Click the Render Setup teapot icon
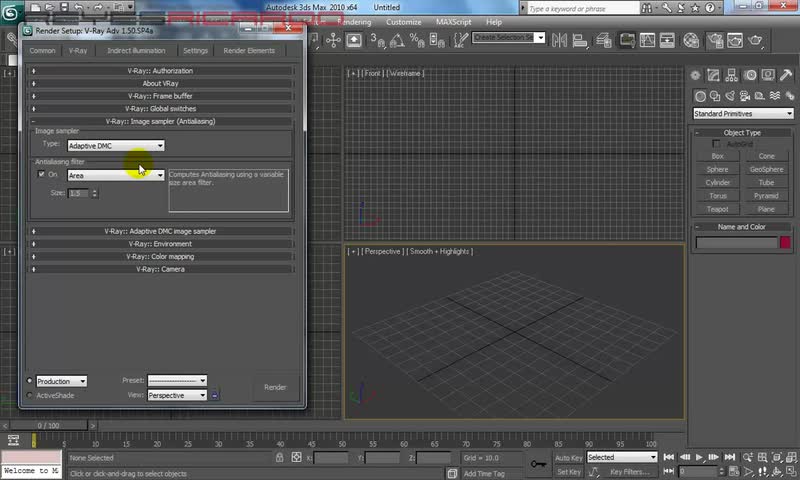The image size is (800, 480). point(715,40)
